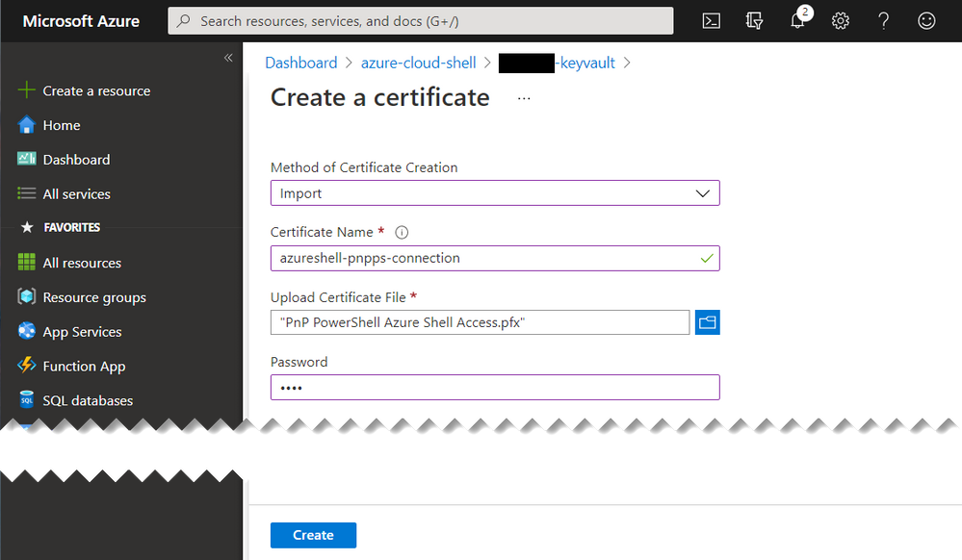Click chevron after keyvault breadcrumb

[x=627, y=63]
